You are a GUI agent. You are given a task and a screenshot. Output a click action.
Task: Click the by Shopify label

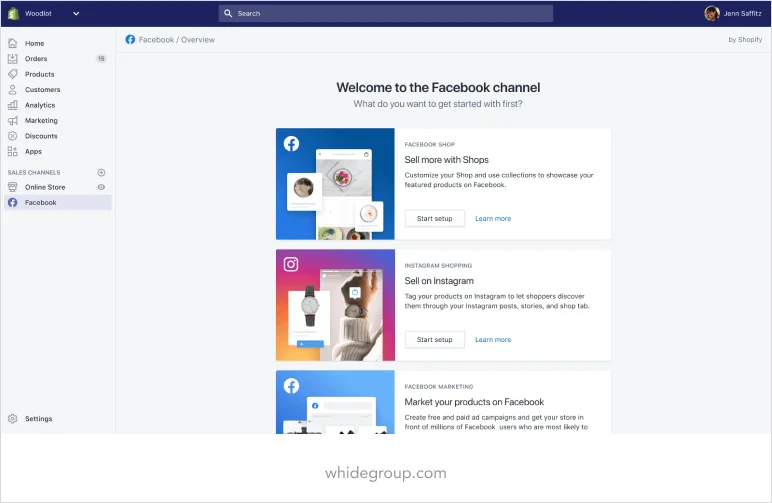click(745, 40)
